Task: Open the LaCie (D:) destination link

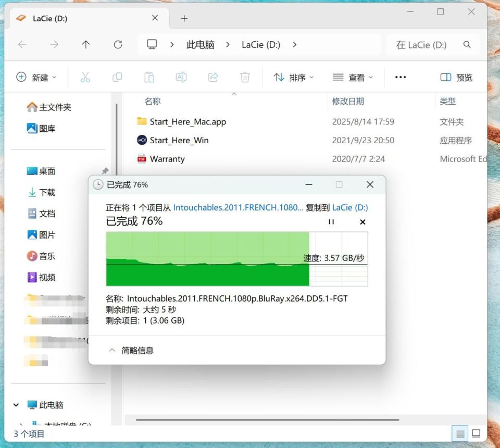Action: pos(350,207)
